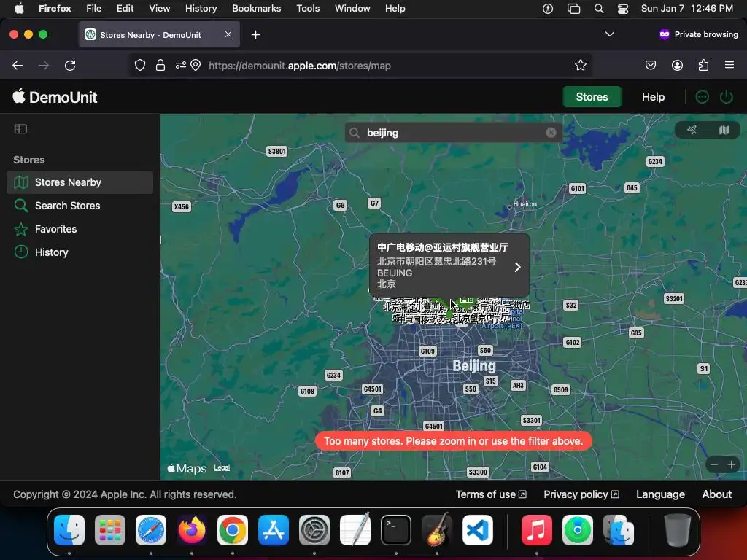Click the DemoUnit logo

[x=55, y=97]
